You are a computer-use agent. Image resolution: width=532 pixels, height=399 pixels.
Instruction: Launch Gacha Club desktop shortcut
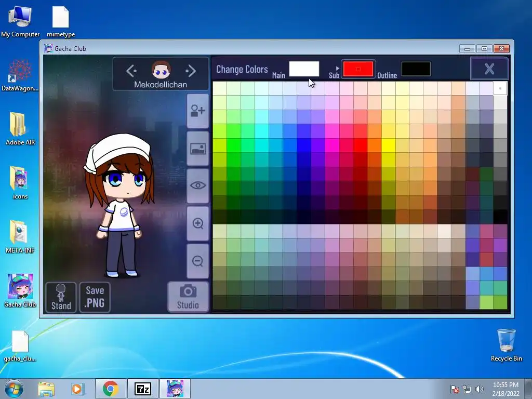tap(20, 291)
